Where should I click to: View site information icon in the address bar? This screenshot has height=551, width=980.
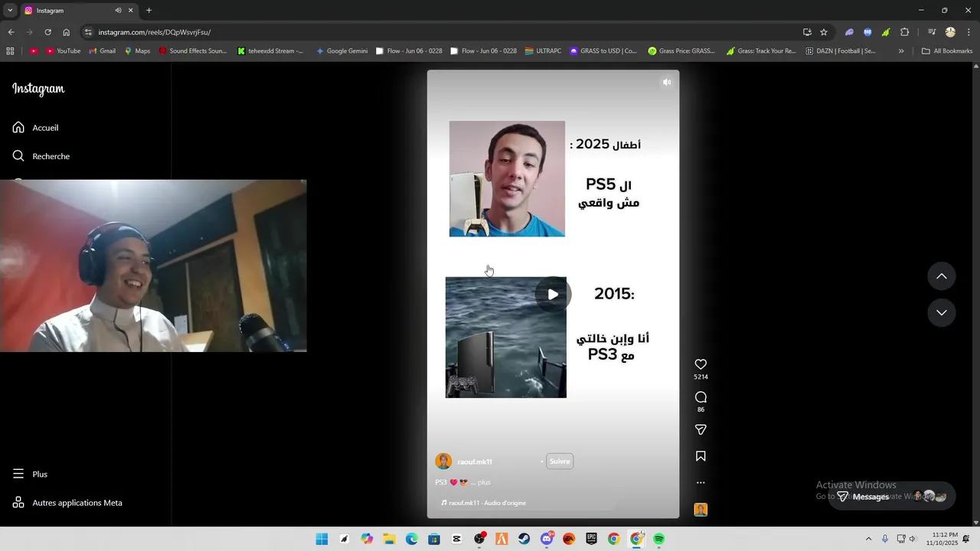click(88, 32)
